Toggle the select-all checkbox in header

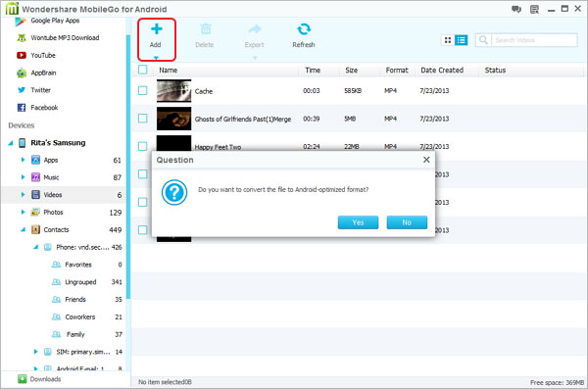point(142,70)
